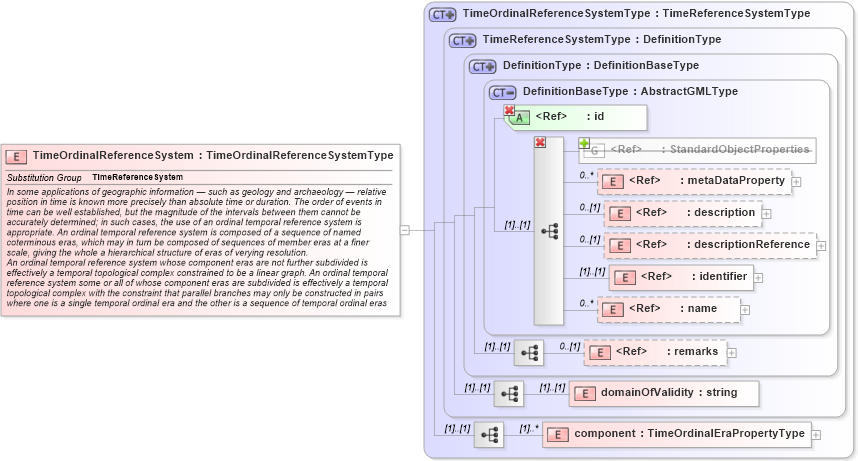Click the green plus on StandardObjectProperties group

[x=584, y=143]
